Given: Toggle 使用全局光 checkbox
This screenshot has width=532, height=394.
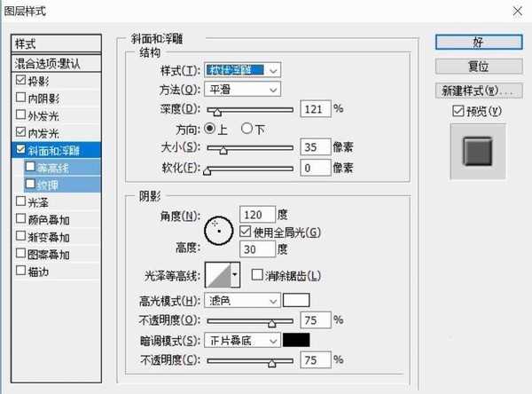Looking at the screenshot, I should click(246, 231).
